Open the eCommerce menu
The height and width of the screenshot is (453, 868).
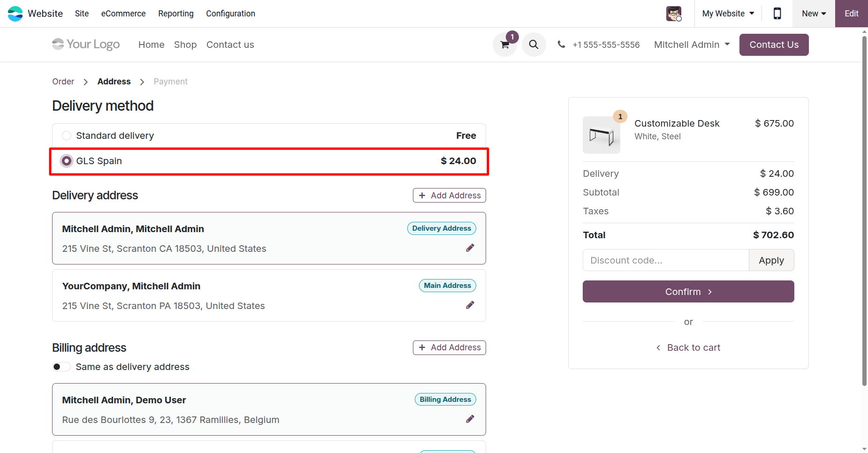(123, 14)
